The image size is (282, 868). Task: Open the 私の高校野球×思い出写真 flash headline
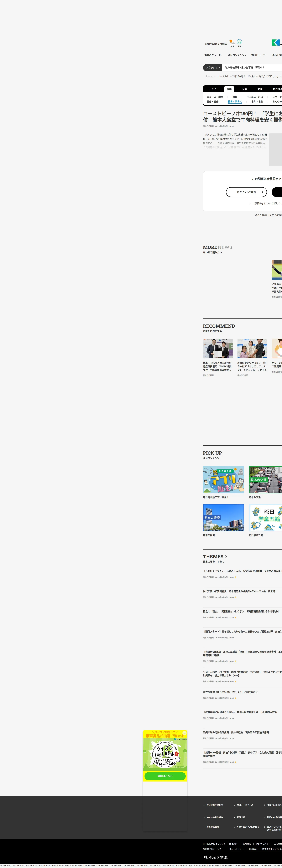[246, 68]
